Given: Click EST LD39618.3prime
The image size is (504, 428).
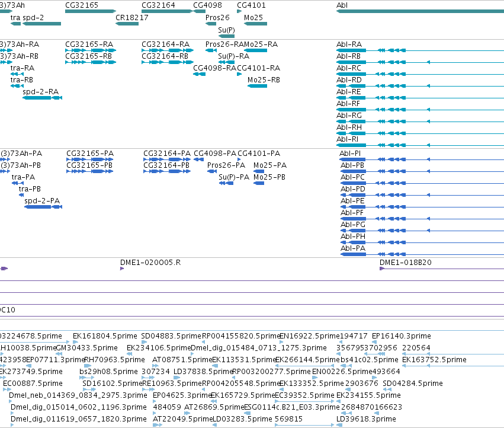Looking at the screenshot, I should coord(366,419).
